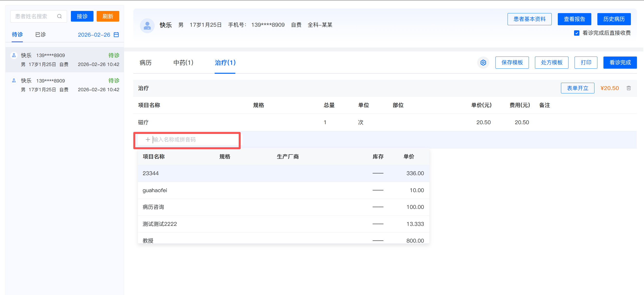Open the 历史病历 button
Screen dimensions: 644x295
[614, 19]
